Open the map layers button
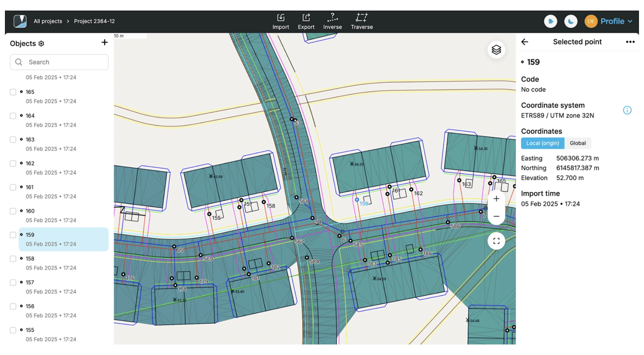This screenshot has width=644, height=355. (496, 50)
